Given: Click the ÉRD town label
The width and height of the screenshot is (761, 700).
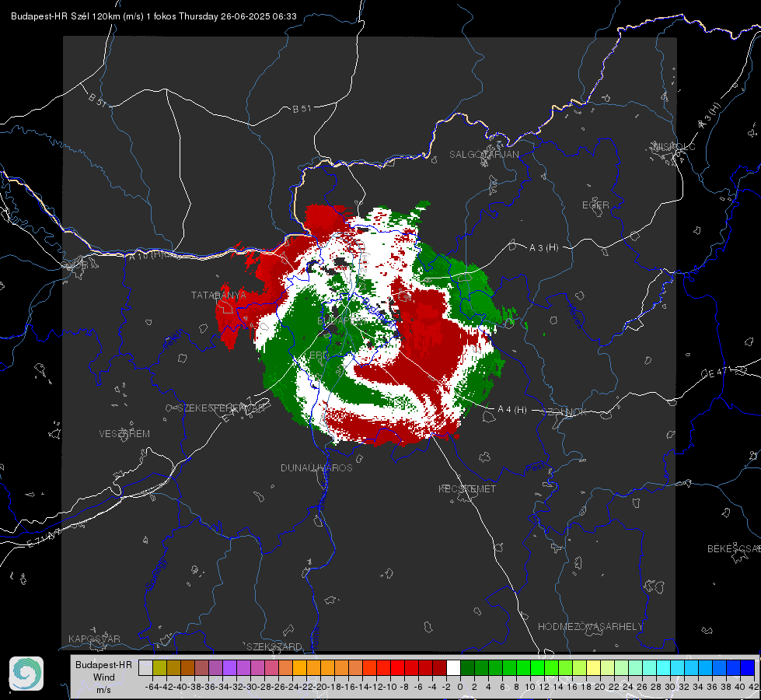Looking at the screenshot, I should coord(319,355).
